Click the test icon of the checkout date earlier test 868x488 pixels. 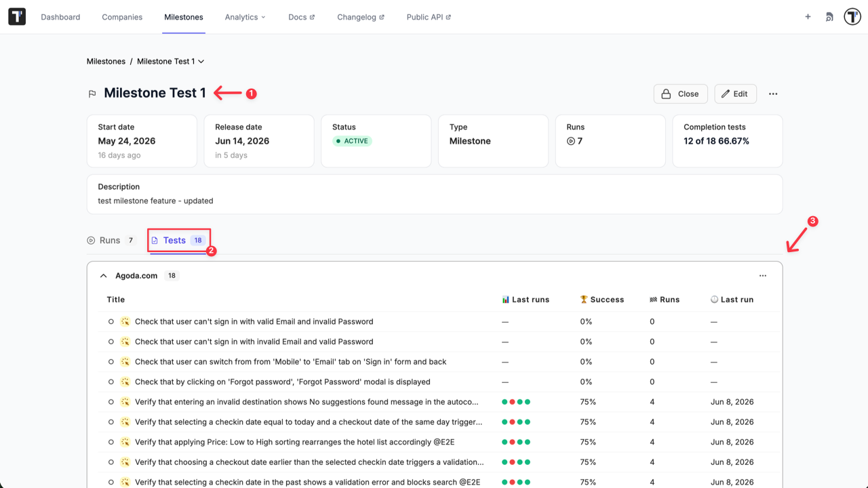(x=125, y=462)
